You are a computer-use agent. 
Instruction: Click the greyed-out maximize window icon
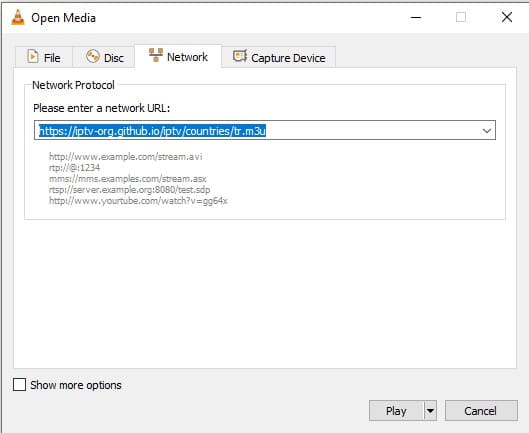pyautogui.click(x=461, y=17)
